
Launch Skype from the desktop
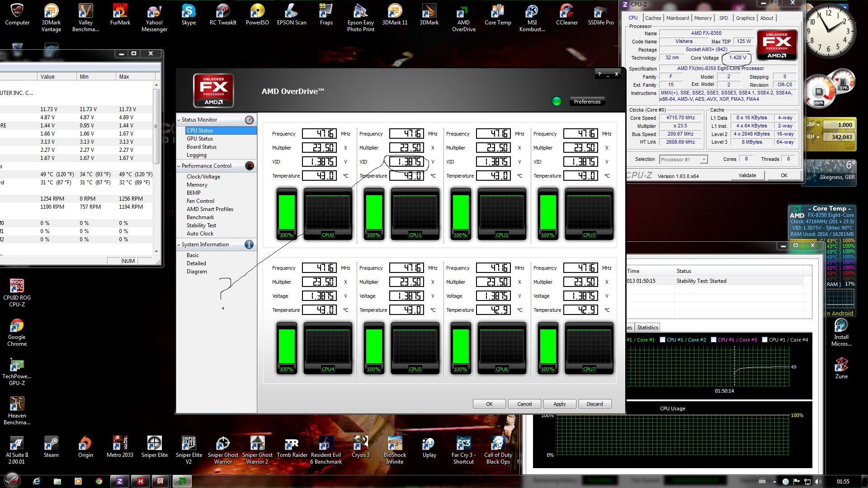(x=189, y=14)
